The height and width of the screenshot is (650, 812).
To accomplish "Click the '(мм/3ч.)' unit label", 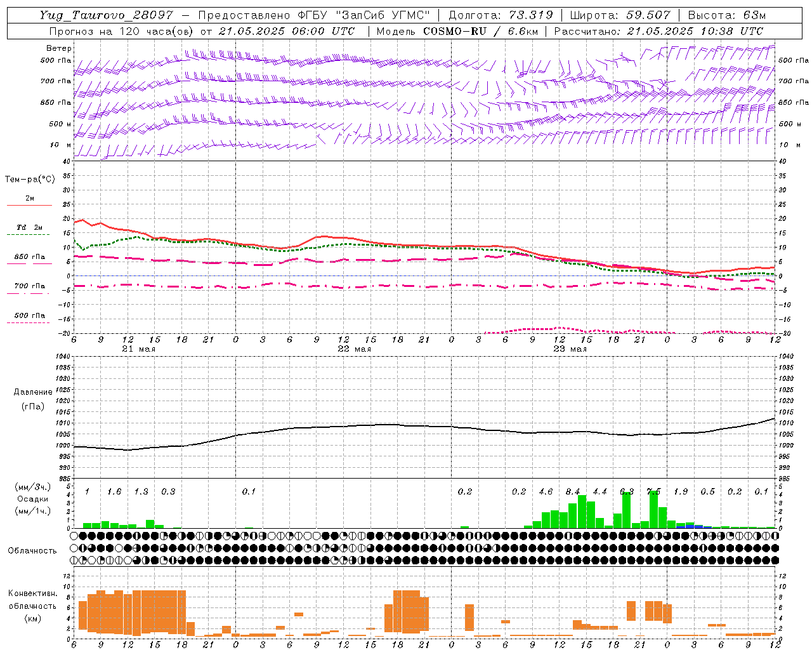I will [32, 487].
